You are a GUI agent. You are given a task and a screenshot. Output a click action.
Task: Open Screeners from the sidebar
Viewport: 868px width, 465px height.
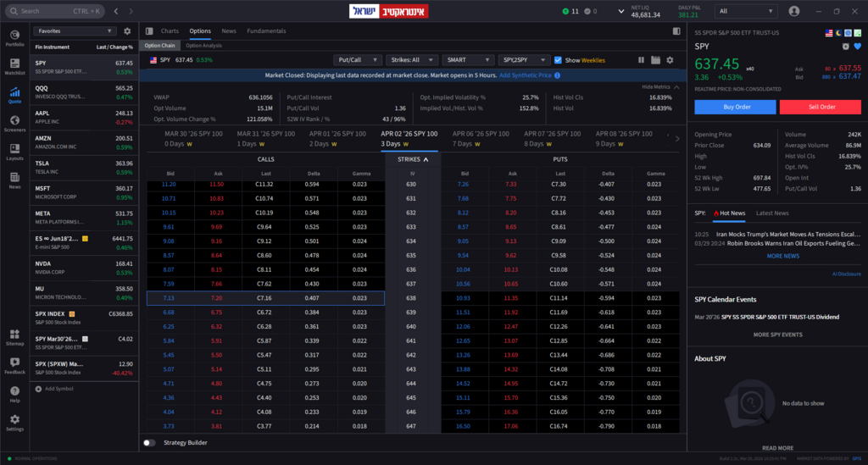click(x=15, y=124)
